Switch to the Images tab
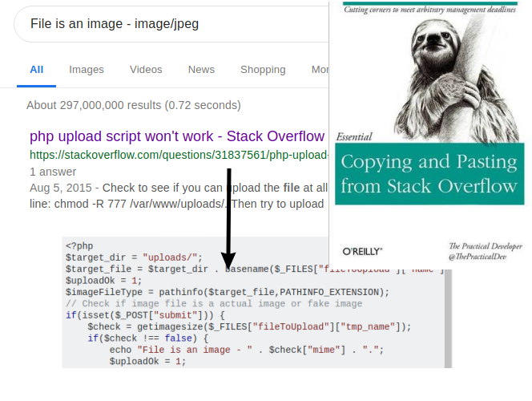532x401 pixels. click(87, 70)
